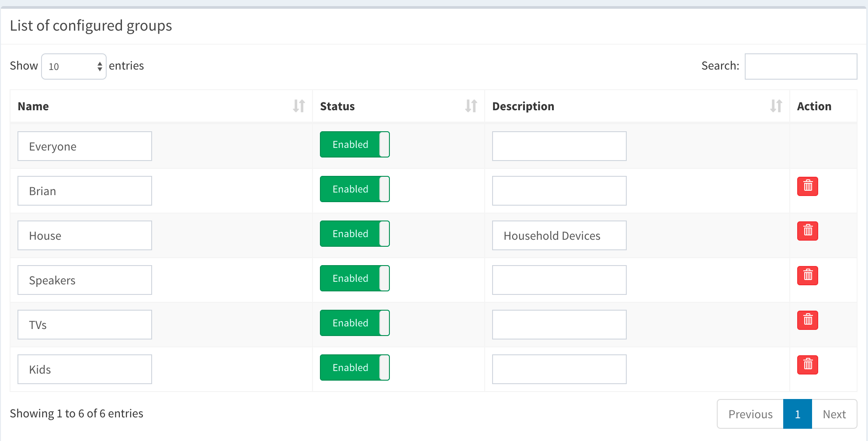Delete the Brian group
This screenshot has width=868, height=441.
807,186
